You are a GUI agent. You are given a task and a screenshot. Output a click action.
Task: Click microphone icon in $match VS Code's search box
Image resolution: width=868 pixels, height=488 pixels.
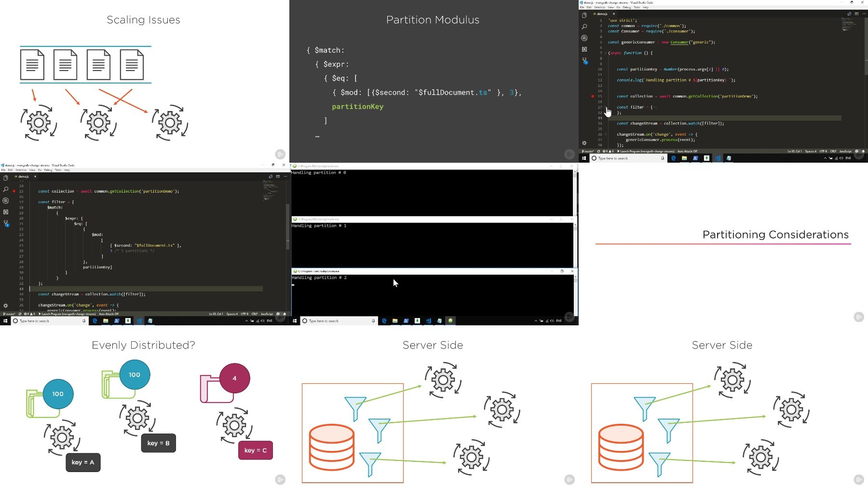click(x=84, y=321)
